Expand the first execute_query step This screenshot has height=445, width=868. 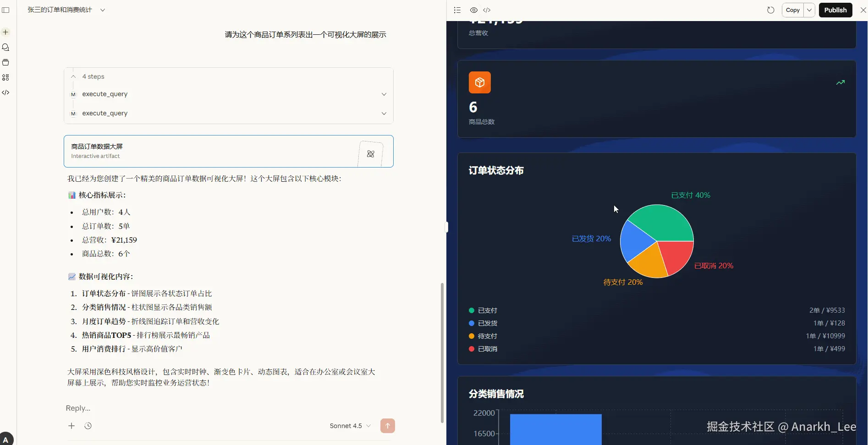384,94
